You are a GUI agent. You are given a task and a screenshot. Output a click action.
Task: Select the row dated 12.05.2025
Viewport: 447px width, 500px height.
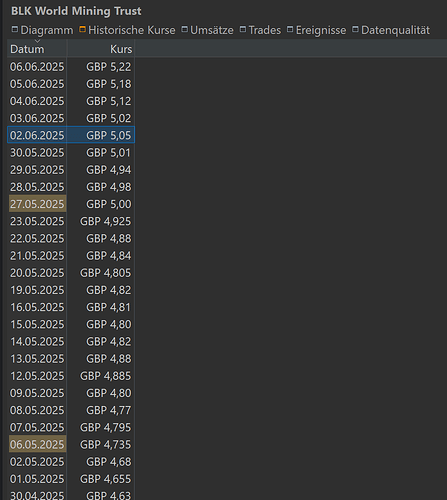71,376
